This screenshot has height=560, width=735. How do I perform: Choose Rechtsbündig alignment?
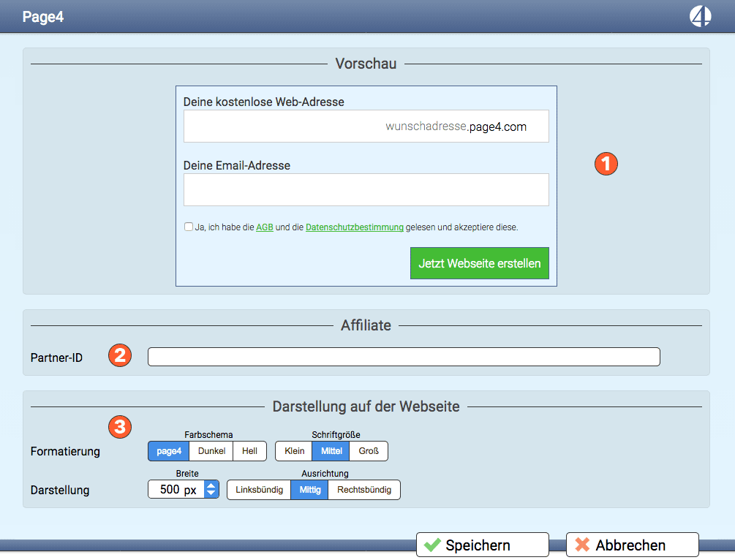coord(364,490)
